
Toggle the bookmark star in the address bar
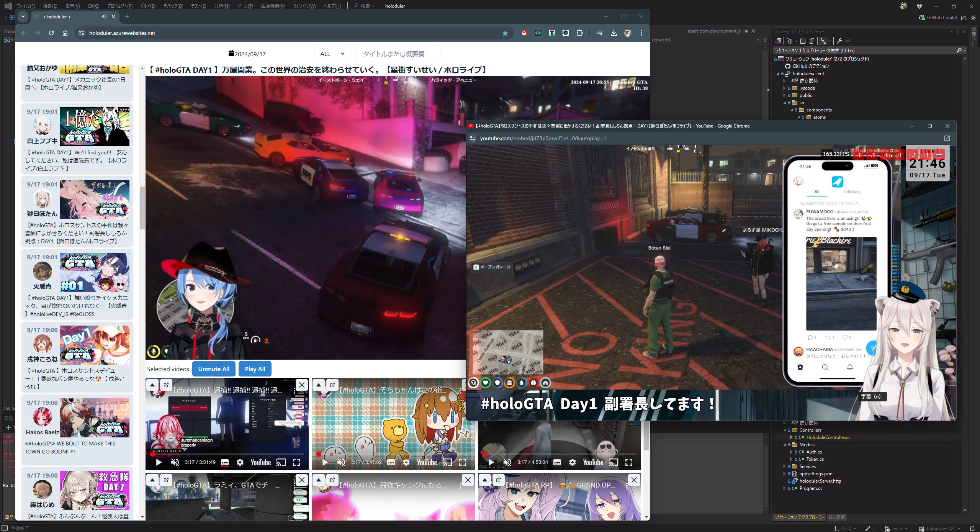coord(505,33)
